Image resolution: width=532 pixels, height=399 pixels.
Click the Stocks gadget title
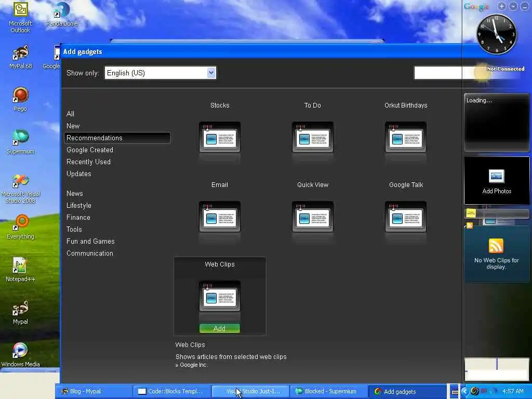[x=220, y=105]
